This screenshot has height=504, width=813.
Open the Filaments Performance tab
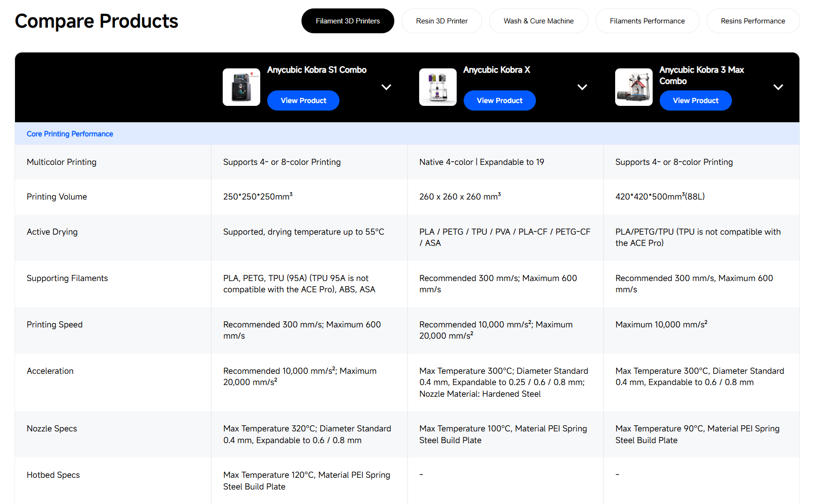coord(647,21)
